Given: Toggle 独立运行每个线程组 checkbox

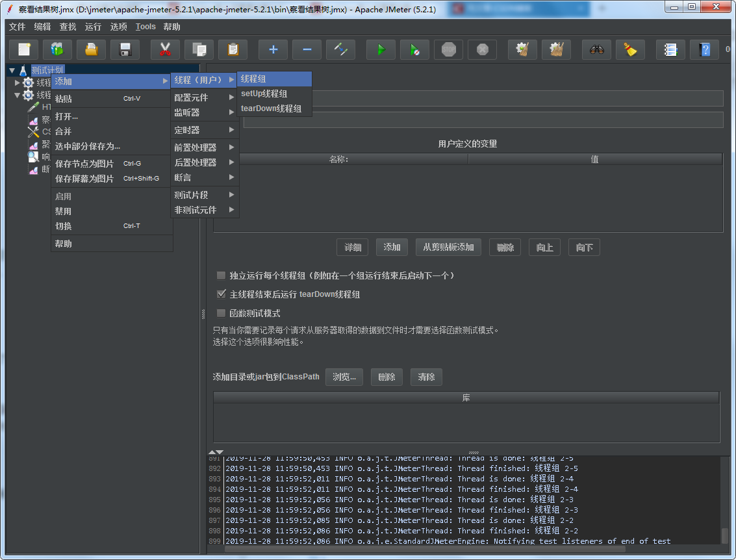Looking at the screenshot, I should click(x=221, y=275).
